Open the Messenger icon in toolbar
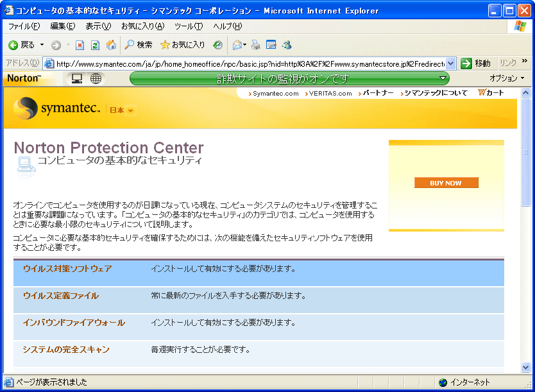 [287, 45]
